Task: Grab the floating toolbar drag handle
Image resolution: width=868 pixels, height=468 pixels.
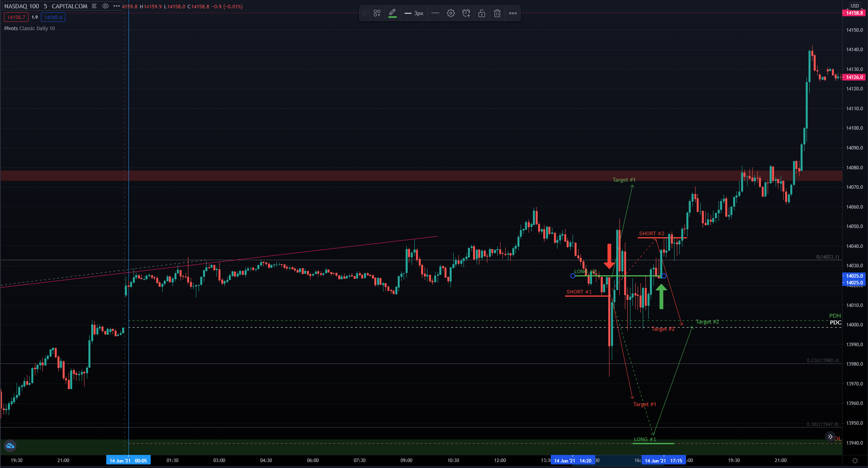Action: [364, 13]
